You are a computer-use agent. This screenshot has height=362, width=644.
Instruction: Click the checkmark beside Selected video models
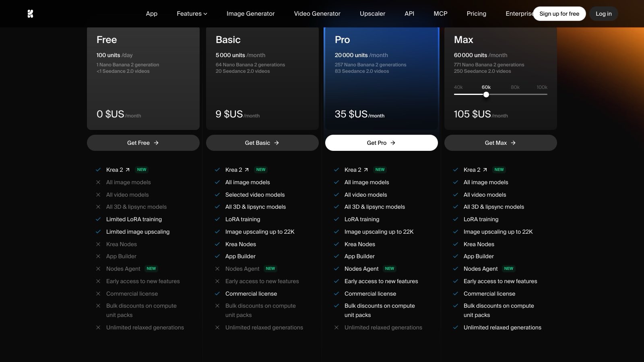(x=217, y=195)
